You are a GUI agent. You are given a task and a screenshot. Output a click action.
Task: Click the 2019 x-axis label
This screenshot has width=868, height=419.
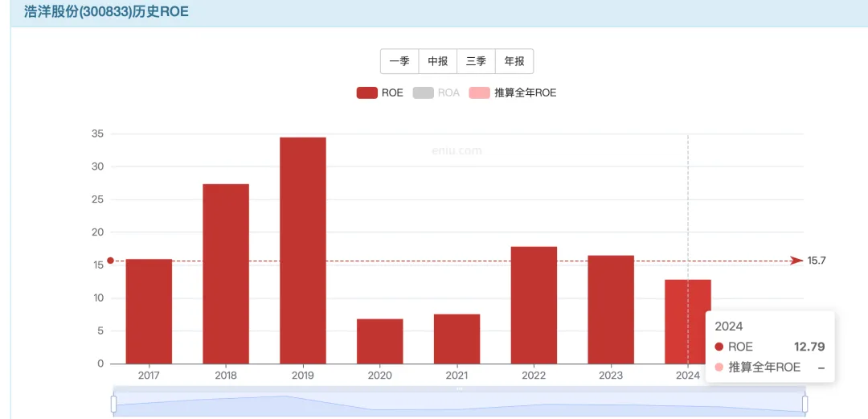click(303, 376)
